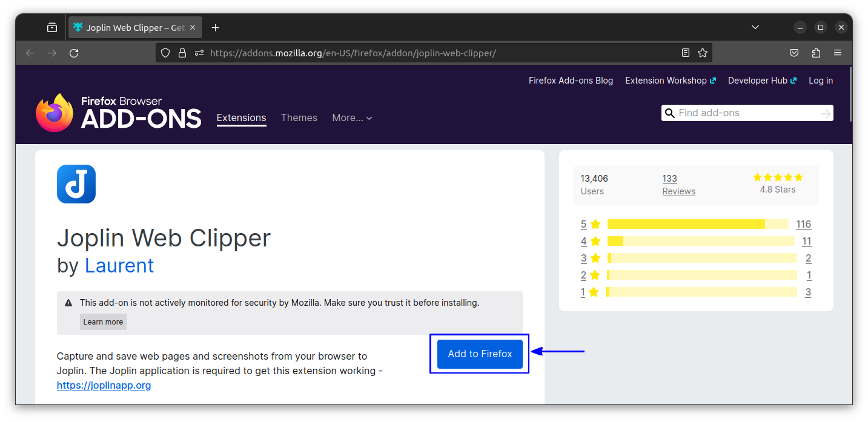
Task: Open the Extensions puzzle icon
Action: pos(816,53)
